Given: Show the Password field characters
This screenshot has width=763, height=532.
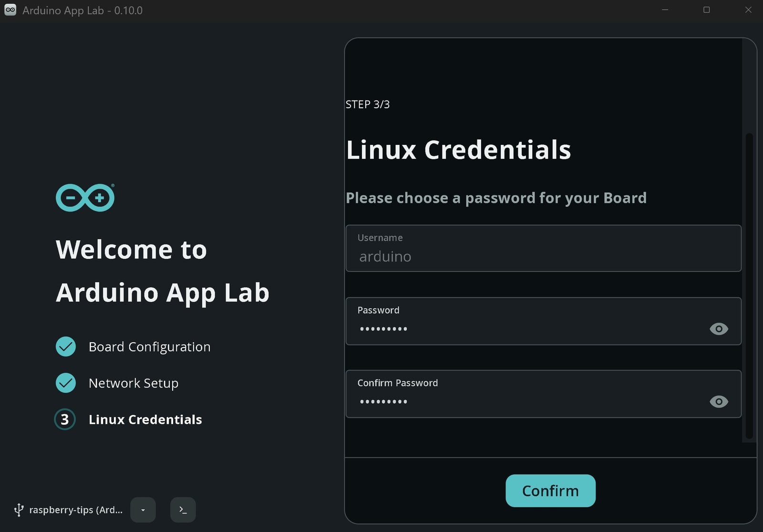Looking at the screenshot, I should pos(719,329).
